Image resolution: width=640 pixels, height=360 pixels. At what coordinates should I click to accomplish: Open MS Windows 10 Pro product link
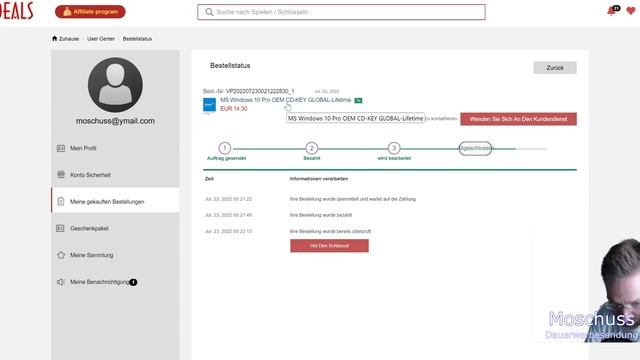coord(285,100)
